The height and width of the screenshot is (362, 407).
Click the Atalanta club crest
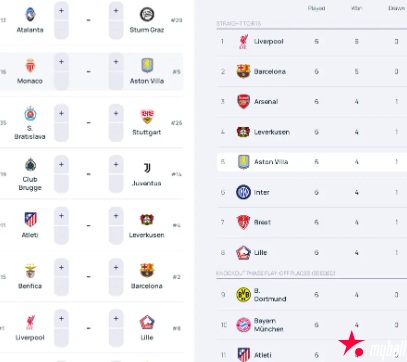[30, 14]
